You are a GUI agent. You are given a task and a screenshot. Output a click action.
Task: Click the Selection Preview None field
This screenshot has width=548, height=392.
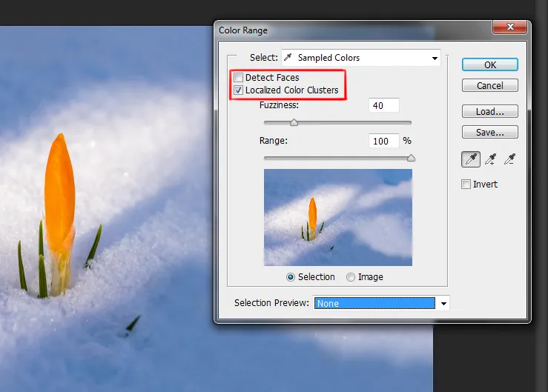tap(374, 303)
